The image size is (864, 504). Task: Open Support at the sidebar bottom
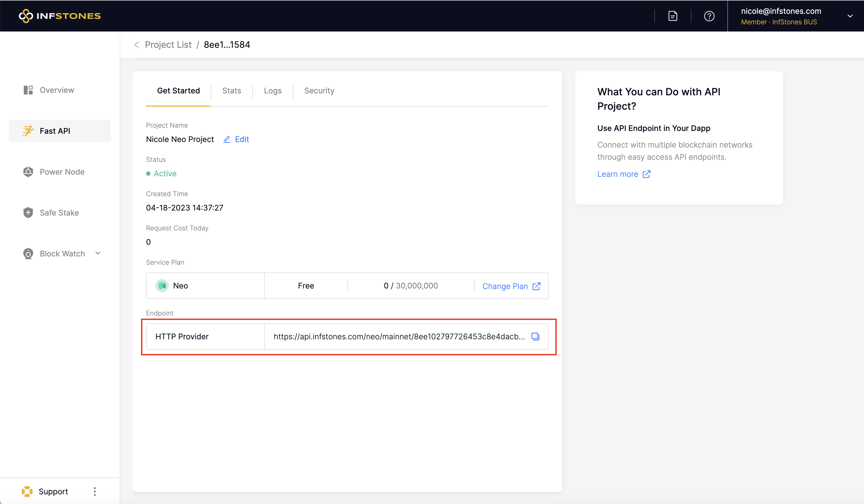pyautogui.click(x=53, y=491)
